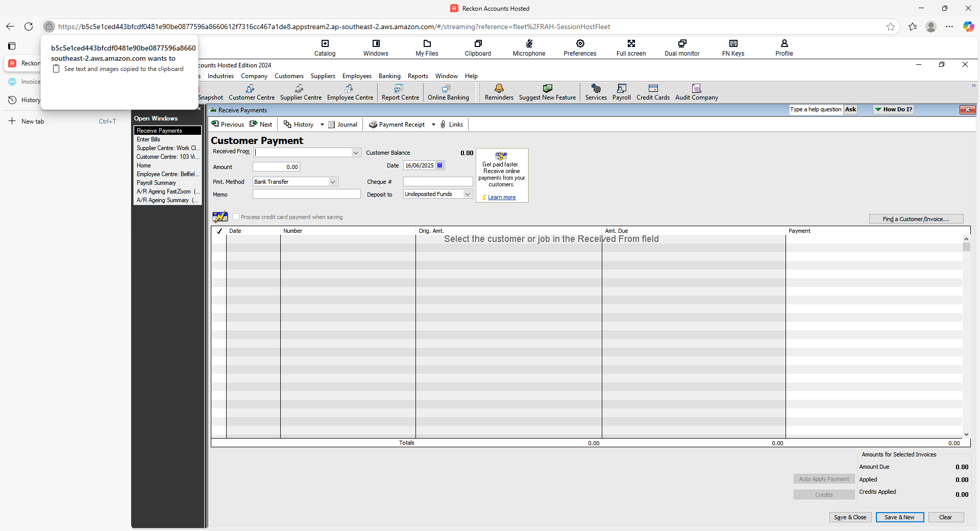Select Payroll Summary in Open Windows
This screenshot has height=531, width=980.
(156, 183)
